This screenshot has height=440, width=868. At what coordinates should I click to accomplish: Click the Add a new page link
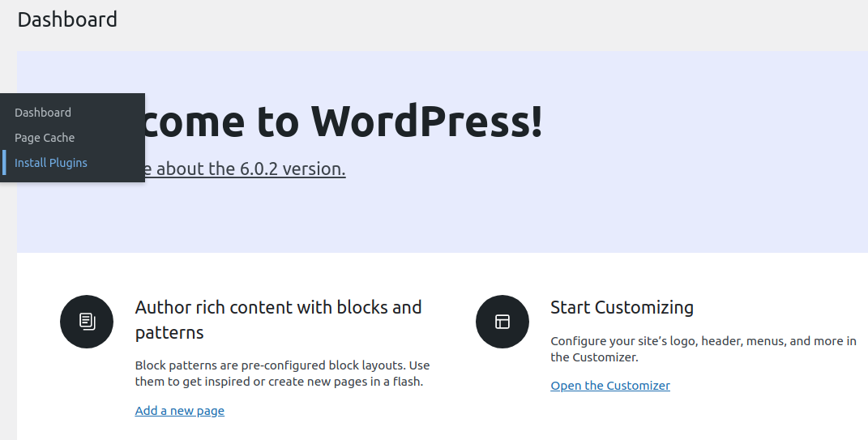pyautogui.click(x=180, y=411)
